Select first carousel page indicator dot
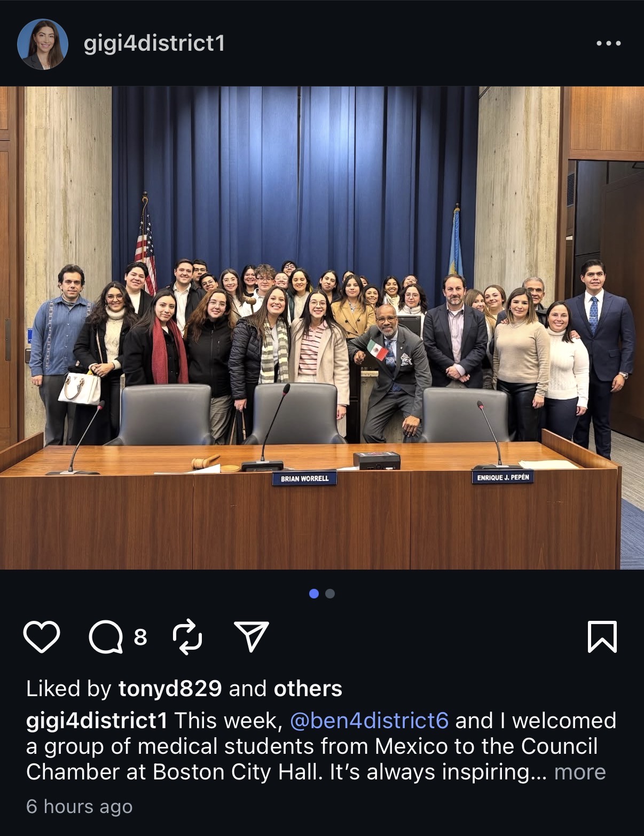This screenshot has width=644, height=836. [x=314, y=594]
